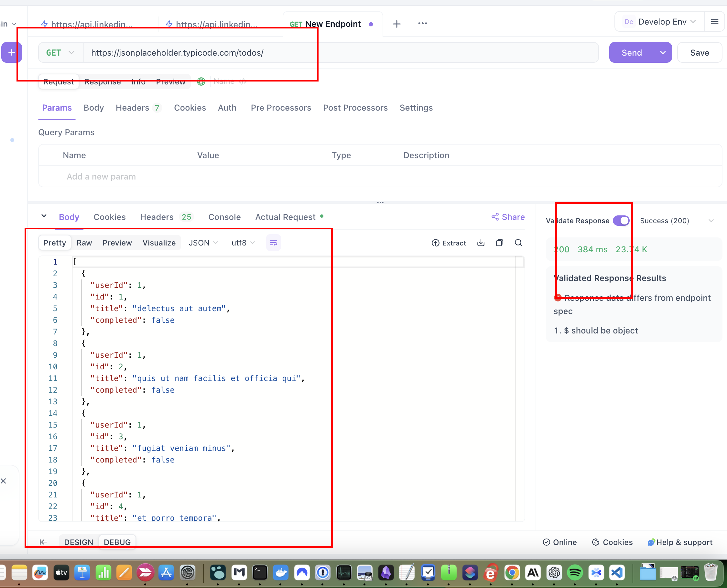This screenshot has height=588, width=727.
Task: Copy the response body with copy icon
Action: click(x=499, y=243)
